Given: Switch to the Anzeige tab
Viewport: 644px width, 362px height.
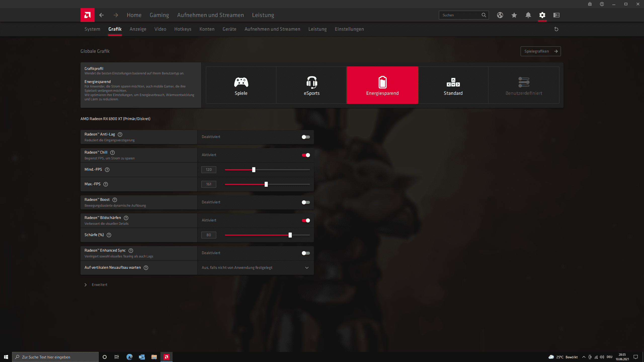Looking at the screenshot, I should point(138,29).
